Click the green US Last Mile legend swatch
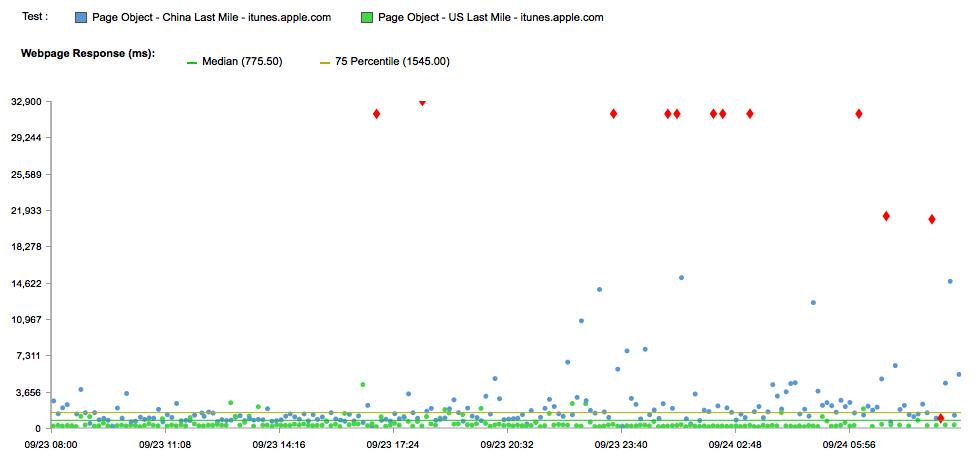This screenshot has width=976, height=461. pos(367,18)
